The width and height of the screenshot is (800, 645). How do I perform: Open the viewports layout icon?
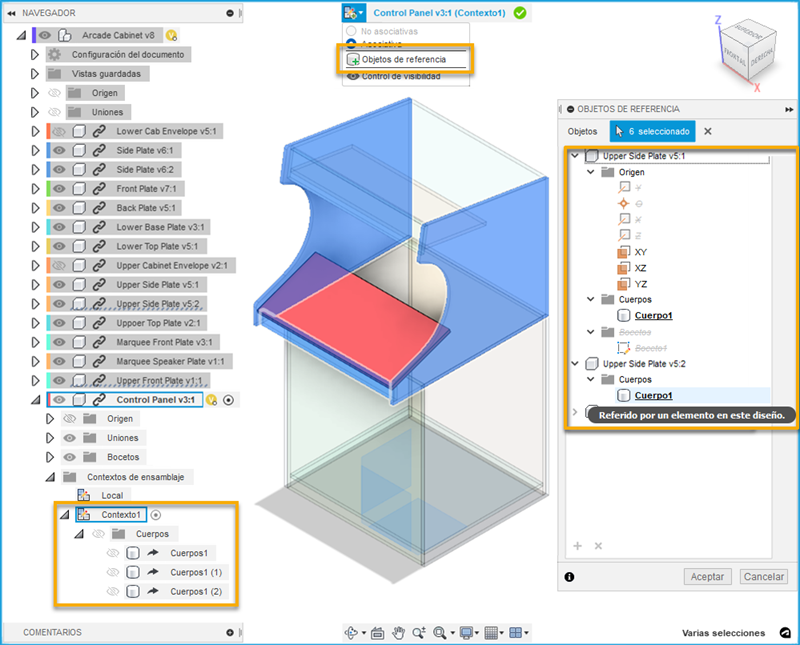(516, 633)
